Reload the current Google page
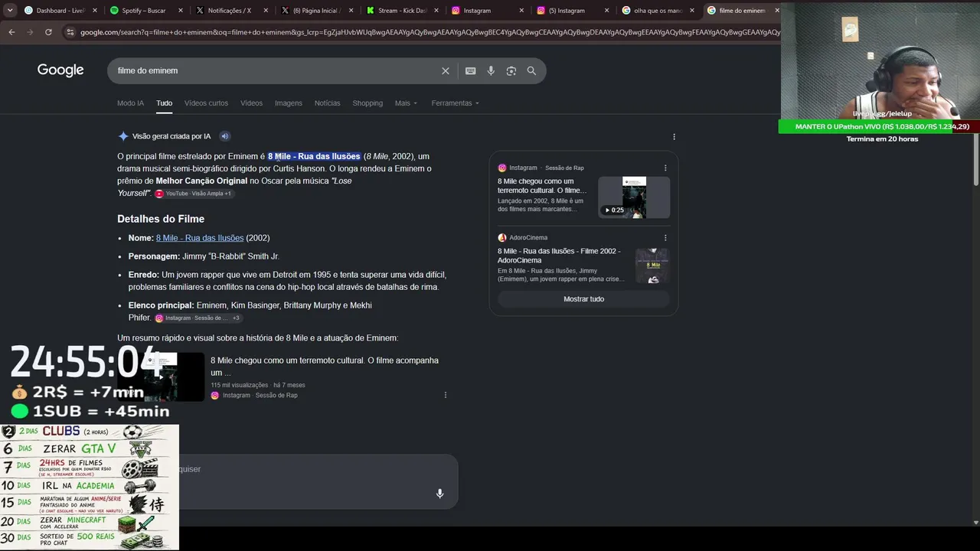 pyautogui.click(x=48, y=32)
